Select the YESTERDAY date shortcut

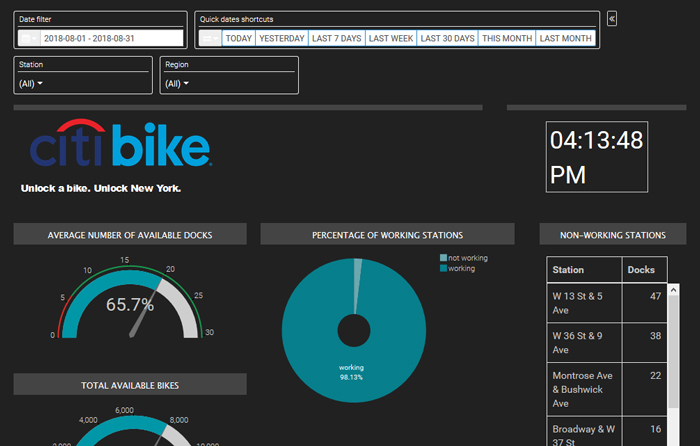(x=282, y=38)
